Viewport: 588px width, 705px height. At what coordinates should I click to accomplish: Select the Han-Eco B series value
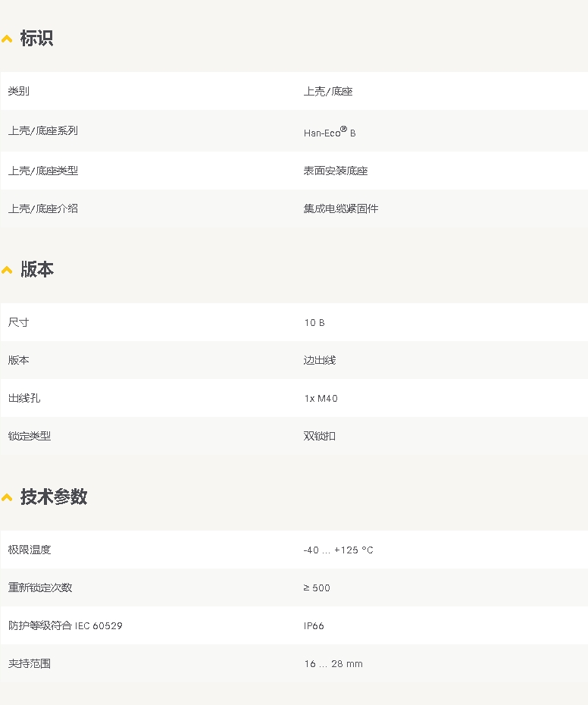[330, 132]
